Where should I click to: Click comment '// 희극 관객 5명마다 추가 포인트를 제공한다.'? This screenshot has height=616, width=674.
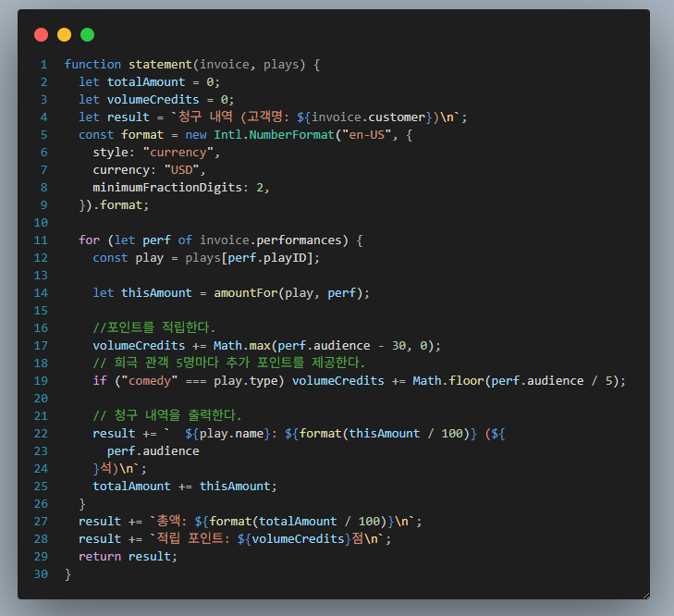[229, 363]
